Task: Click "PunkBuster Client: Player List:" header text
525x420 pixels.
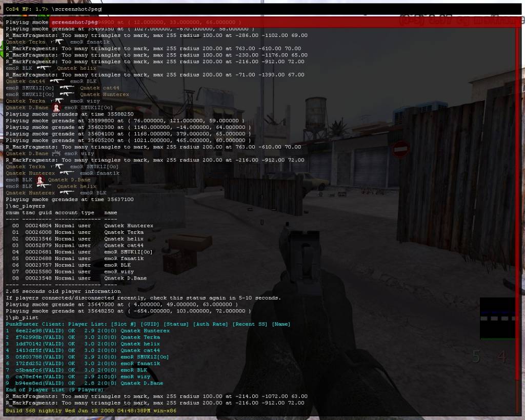Action: point(56,324)
